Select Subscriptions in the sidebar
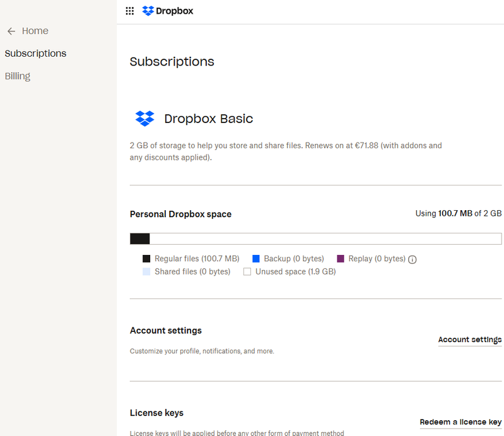Screen dimensions: 504x436 pyautogui.click(x=35, y=54)
